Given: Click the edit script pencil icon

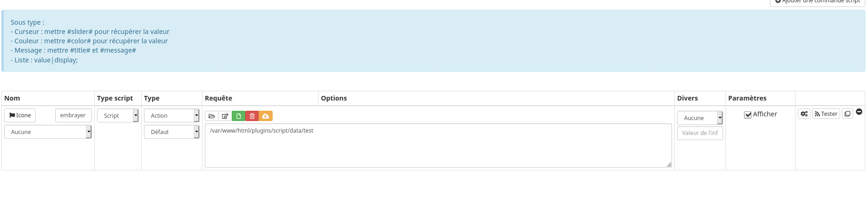Looking at the screenshot, I should pos(225,116).
